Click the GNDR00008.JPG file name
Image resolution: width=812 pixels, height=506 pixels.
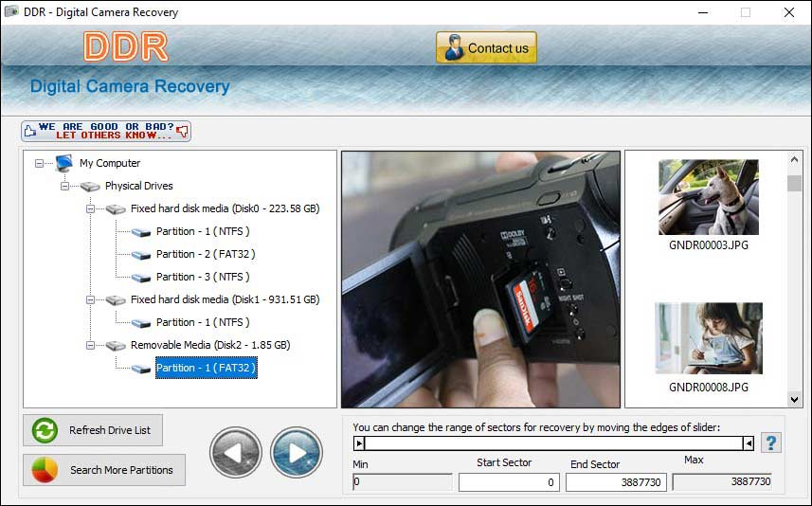pos(709,388)
